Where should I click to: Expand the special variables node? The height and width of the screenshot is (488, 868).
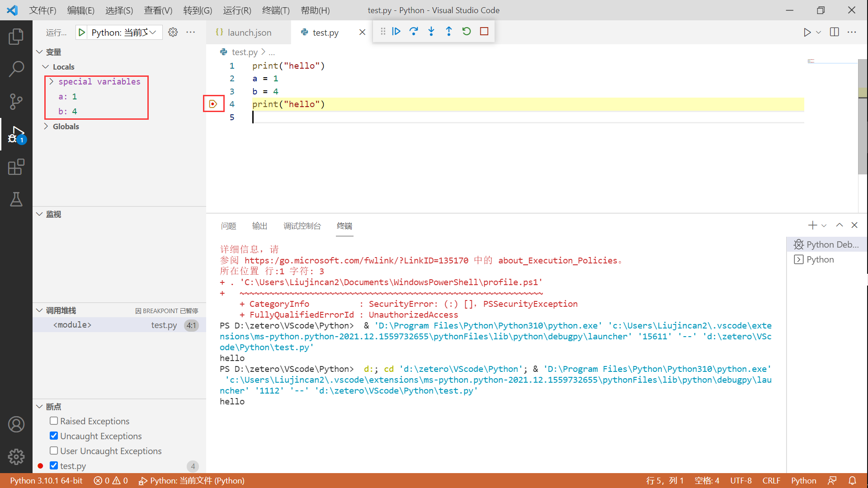click(52, 81)
